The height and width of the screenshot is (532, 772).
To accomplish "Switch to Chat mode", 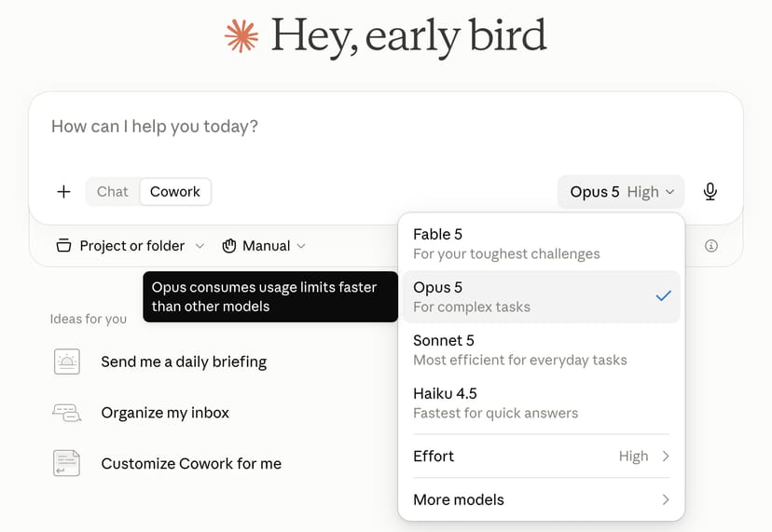I will 112,191.
